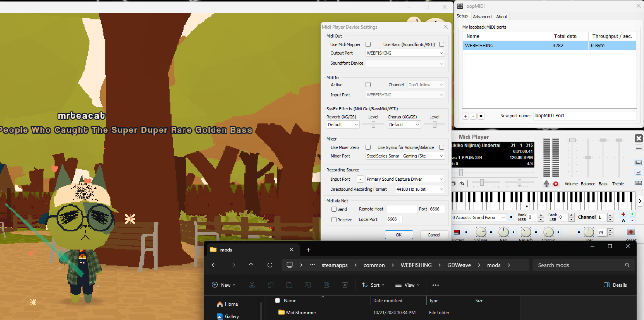This screenshot has height=320, width=644.
Task: Check the Midi via Net Receive checkbox
Action: [334, 220]
